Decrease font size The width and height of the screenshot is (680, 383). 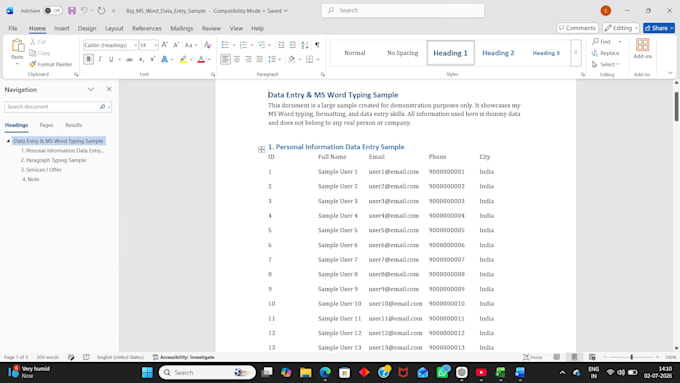point(176,45)
